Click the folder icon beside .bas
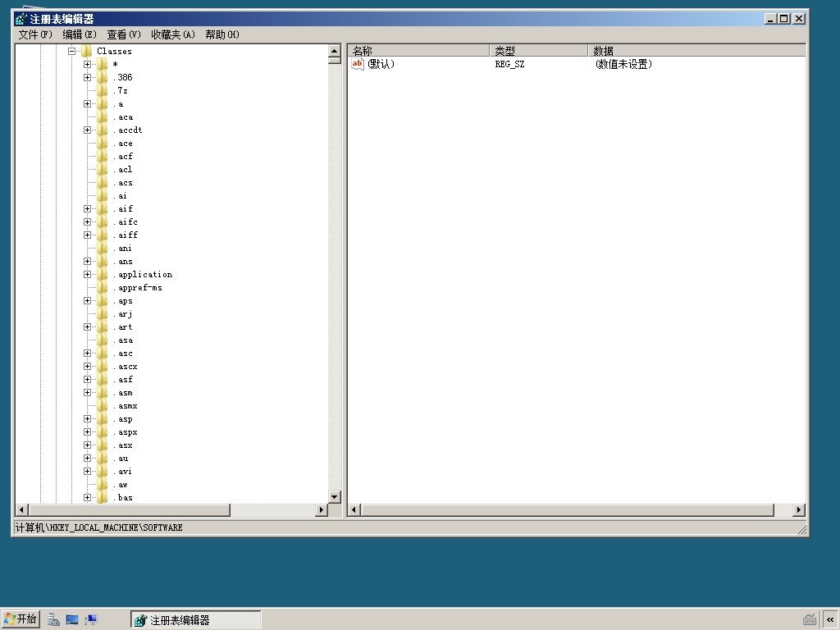The width and height of the screenshot is (840, 630). (x=102, y=498)
